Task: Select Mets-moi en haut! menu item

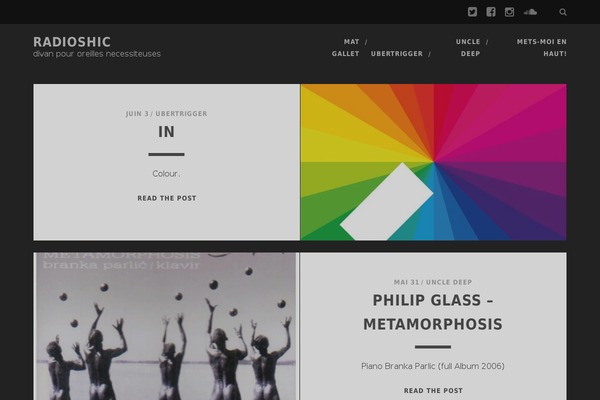Action: pyautogui.click(x=541, y=47)
